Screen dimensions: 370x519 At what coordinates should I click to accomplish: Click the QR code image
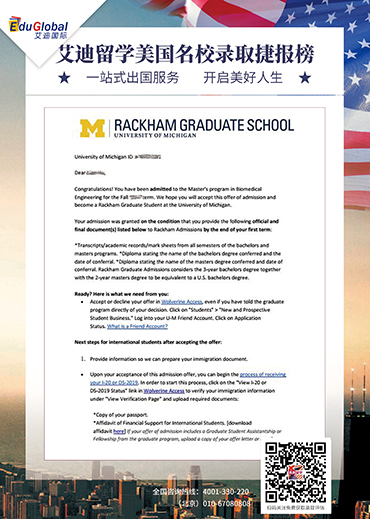click(296, 473)
